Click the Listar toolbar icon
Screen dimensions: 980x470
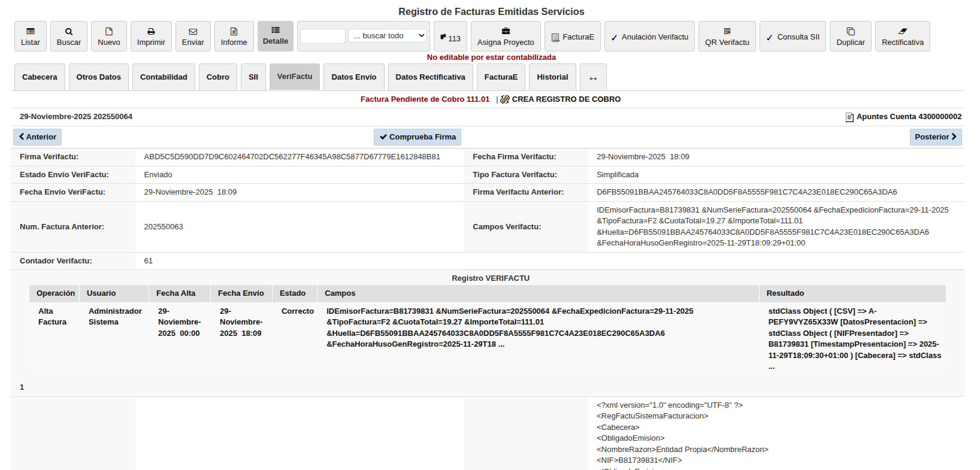tap(31, 37)
